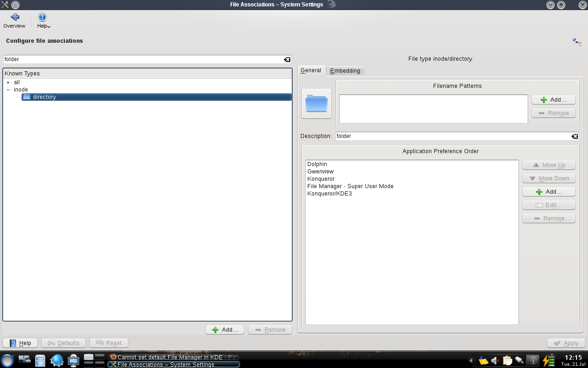The height and width of the screenshot is (368, 588).
Task: Open the Help toolbar dropdown
Action: 43,21
